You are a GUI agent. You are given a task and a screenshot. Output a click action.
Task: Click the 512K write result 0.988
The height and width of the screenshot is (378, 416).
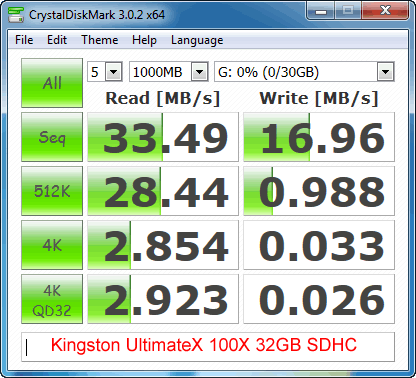coord(319,191)
